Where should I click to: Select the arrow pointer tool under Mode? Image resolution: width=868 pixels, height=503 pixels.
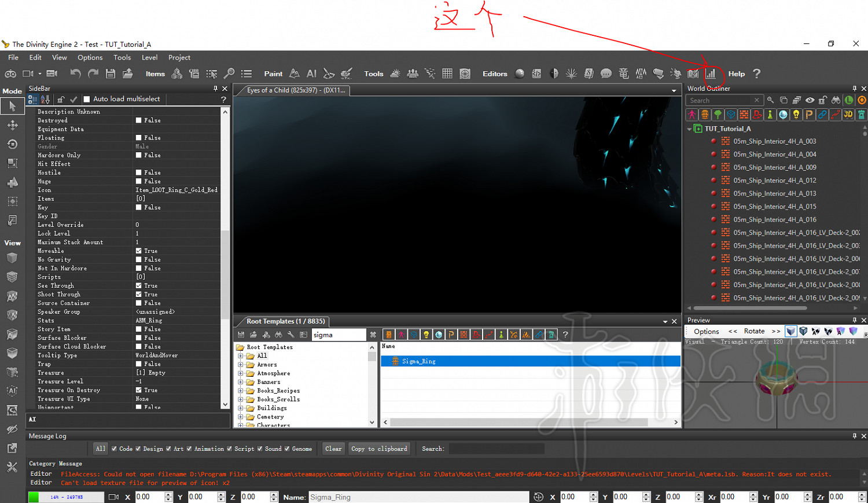(x=12, y=106)
